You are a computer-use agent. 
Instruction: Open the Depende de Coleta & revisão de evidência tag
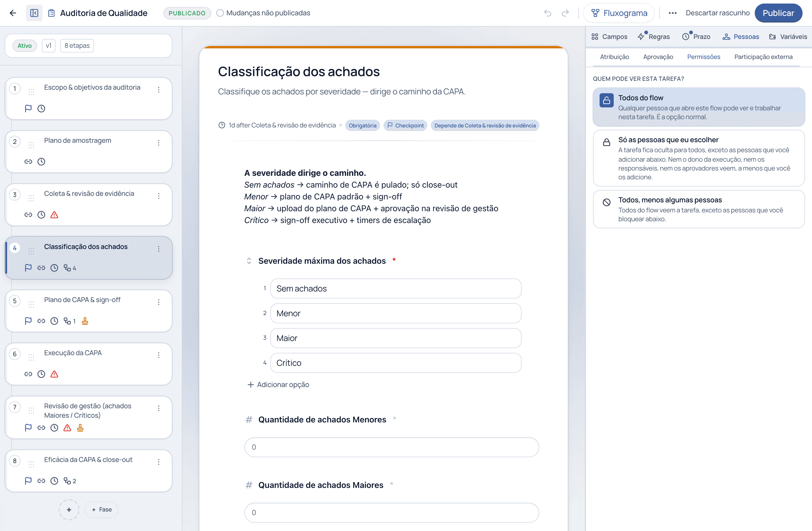point(485,125)
